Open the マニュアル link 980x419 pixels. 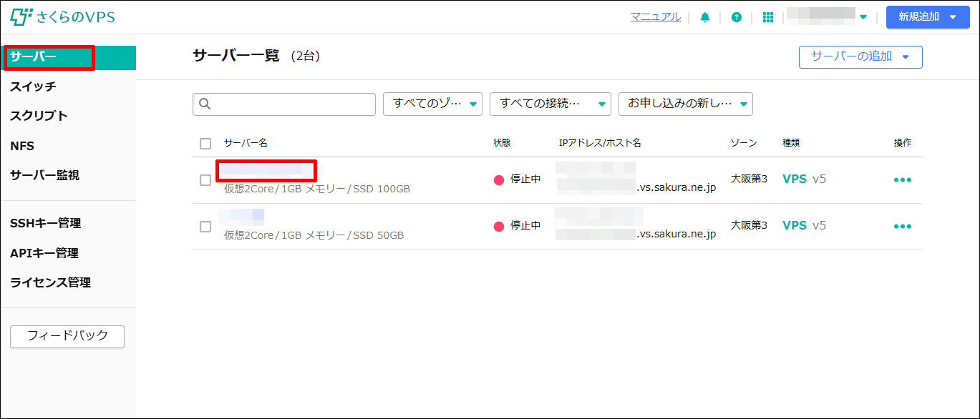(x=656, y=16)
